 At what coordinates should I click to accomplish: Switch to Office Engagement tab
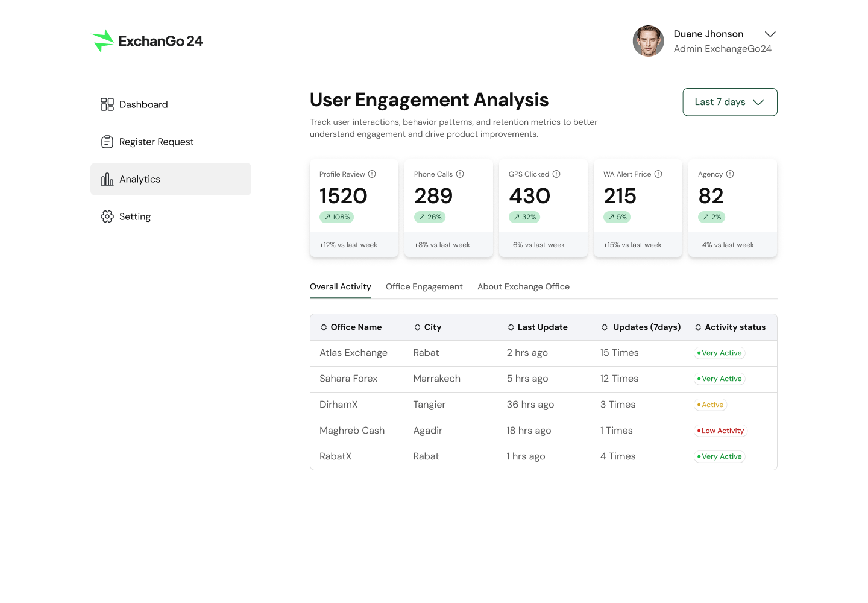click(x=424, y=287)
